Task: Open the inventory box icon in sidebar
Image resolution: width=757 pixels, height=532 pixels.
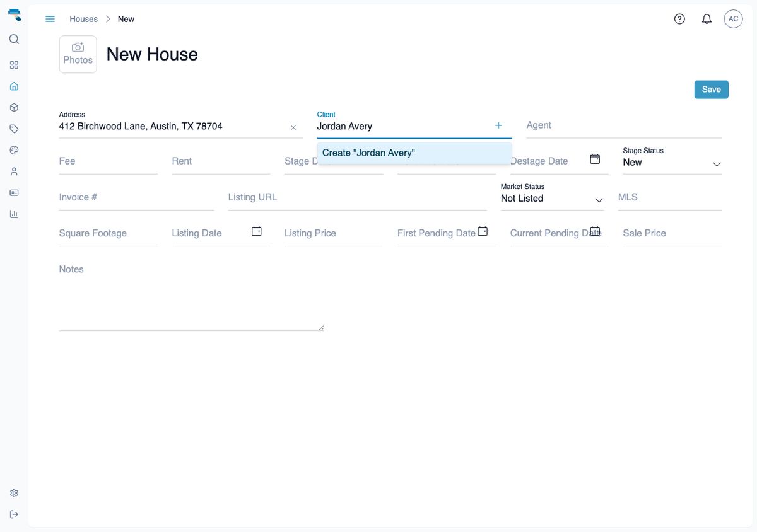Action: [14, 108]
